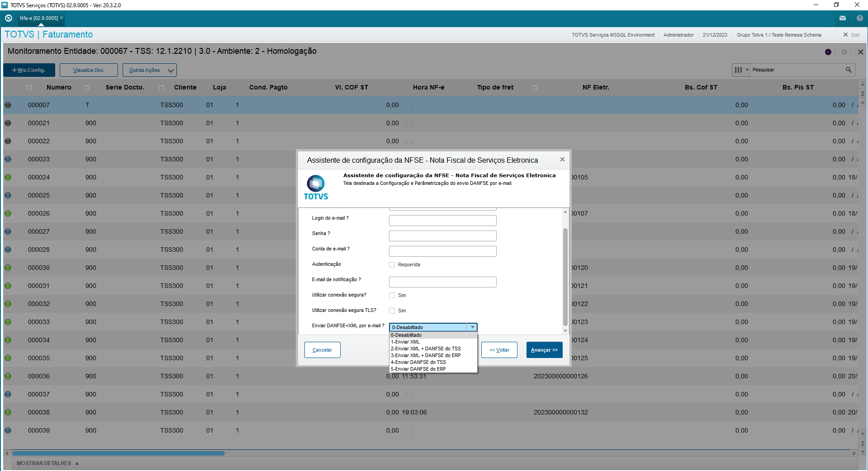Close the Nfs-e [02.9.0005] tab

pos(62,18)
